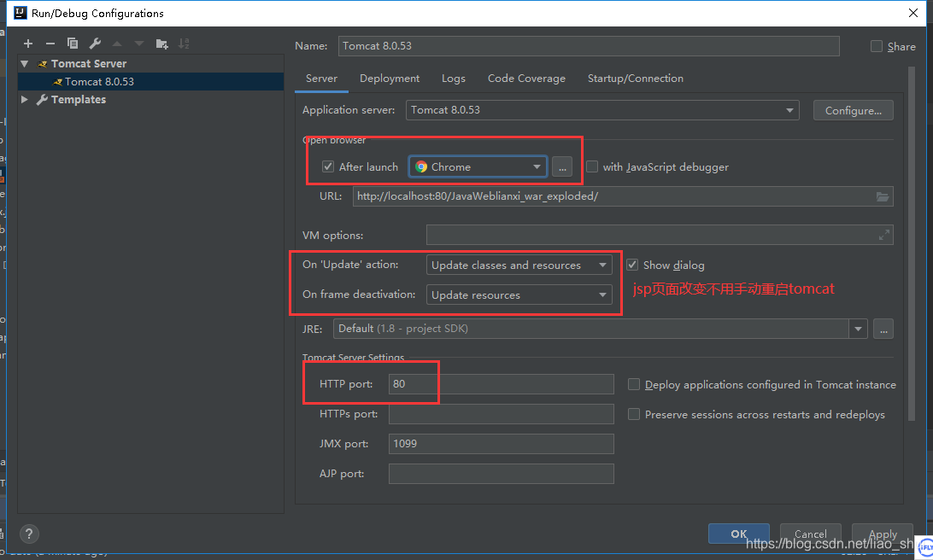
Task: Select Tomcat 8.0.53 in the tree
Action: [150, 81]
